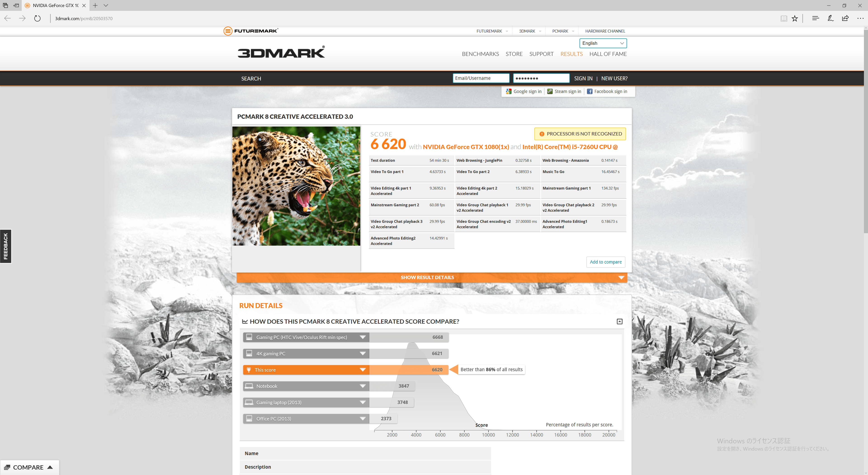Expand Notebook row details
Viewport: 868px width, 475px height.
pyautogui.click(x=363, y=386)
